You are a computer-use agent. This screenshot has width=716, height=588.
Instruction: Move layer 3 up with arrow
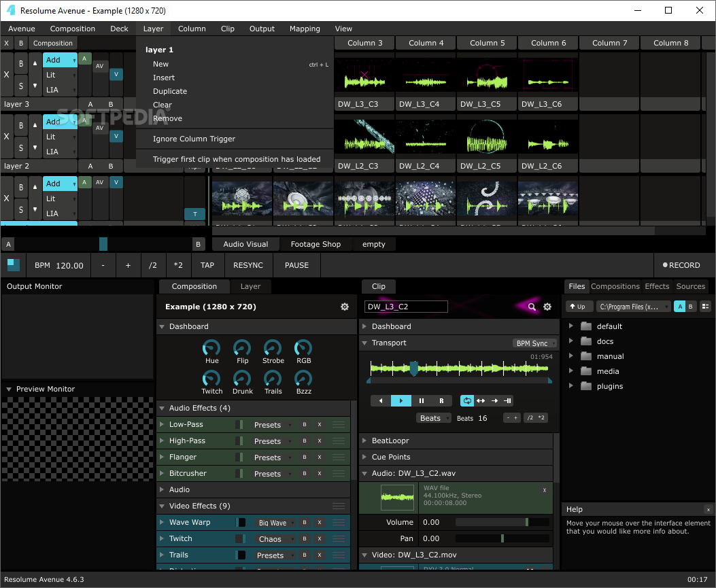pos(35,63)
